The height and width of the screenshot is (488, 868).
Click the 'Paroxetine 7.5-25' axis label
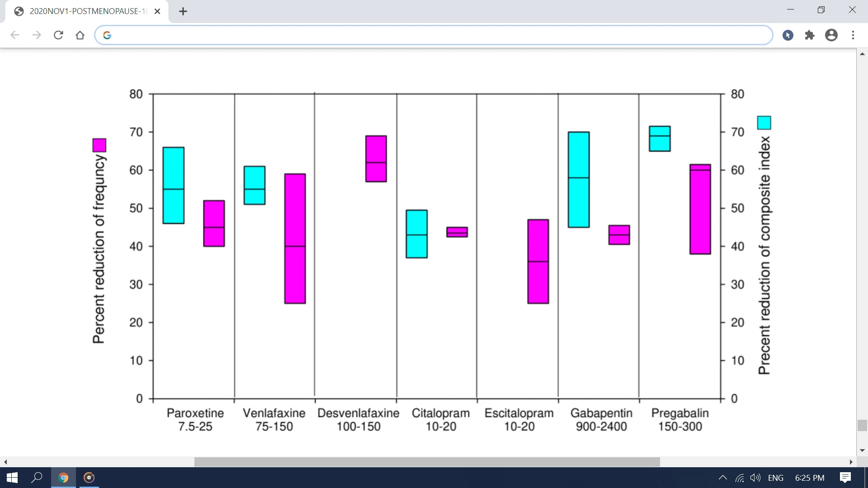coord(195,420)
